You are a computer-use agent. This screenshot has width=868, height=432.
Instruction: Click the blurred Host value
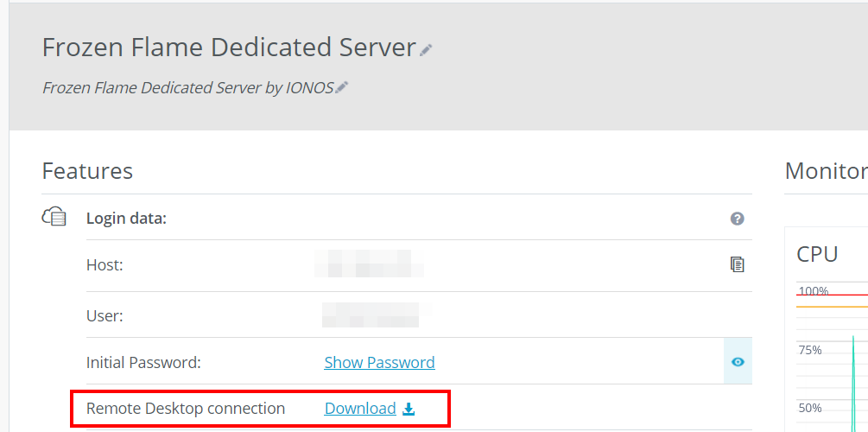pos(369,264)
